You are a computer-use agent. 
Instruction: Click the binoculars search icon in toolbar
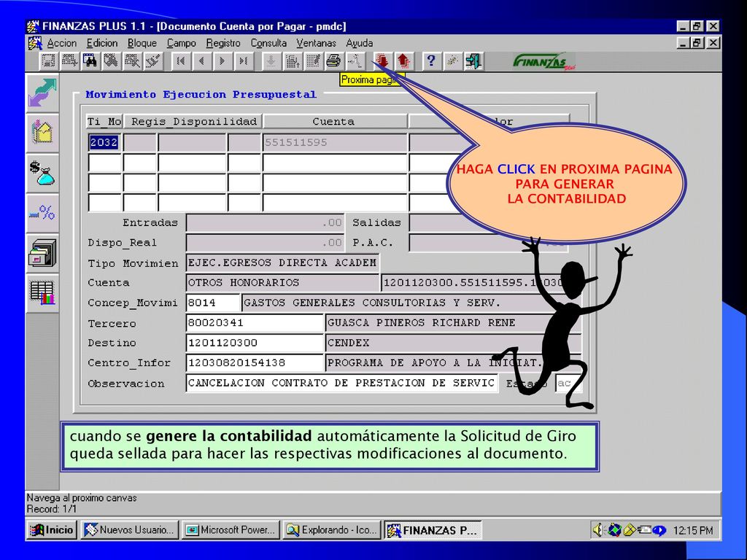(90, 61)
